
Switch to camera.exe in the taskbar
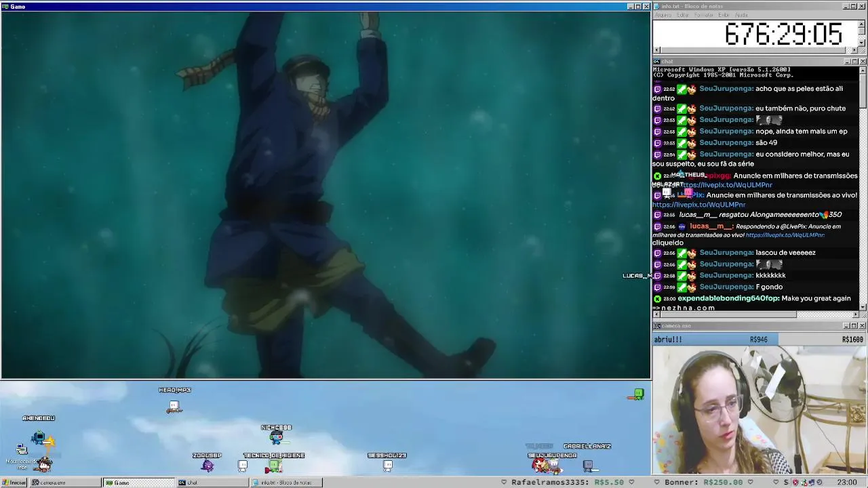tap(66, 483)
